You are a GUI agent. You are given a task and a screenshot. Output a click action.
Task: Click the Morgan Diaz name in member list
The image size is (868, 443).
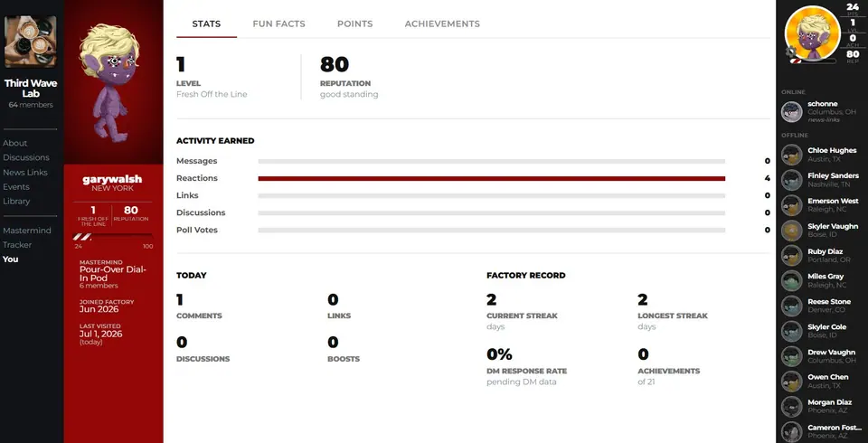click(830, 402)
